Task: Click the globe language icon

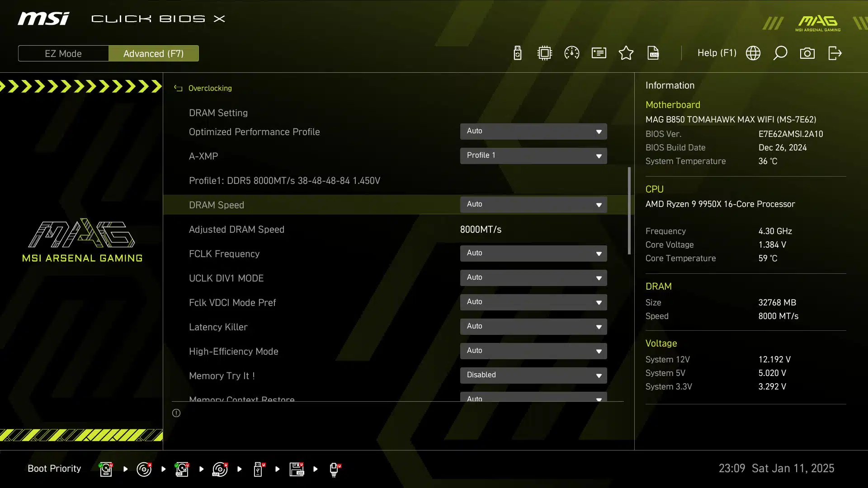Action: pos(753,53)
